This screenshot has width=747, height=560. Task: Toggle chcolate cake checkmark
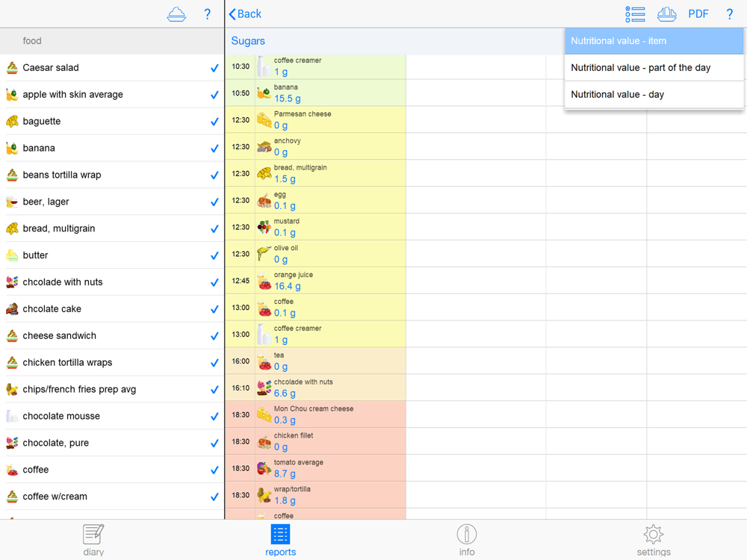(214, 309)
